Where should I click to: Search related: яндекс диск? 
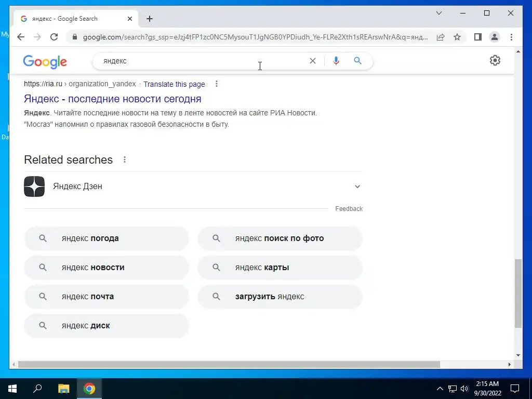[x=106, y=326]
